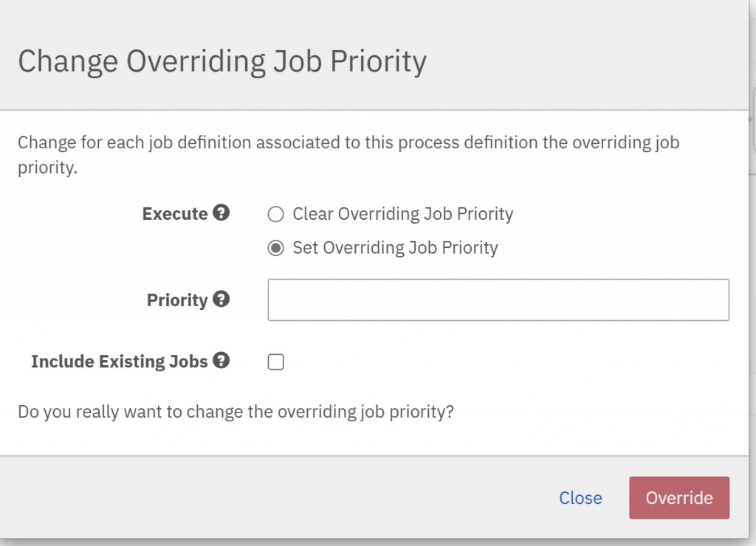The height and width of the screenshot is (546, 756).
Task: Click the bold Priority field label
Action: pos(177,300)
